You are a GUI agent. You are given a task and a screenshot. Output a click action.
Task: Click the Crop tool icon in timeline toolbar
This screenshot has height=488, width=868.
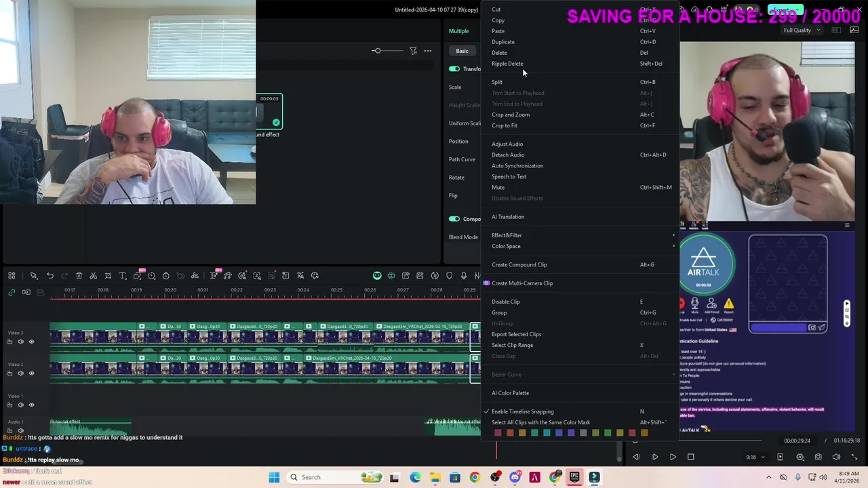108,276
